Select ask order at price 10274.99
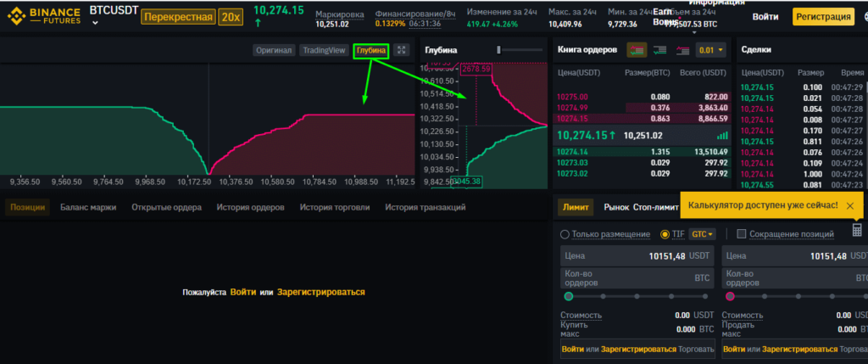 (641, 108)
